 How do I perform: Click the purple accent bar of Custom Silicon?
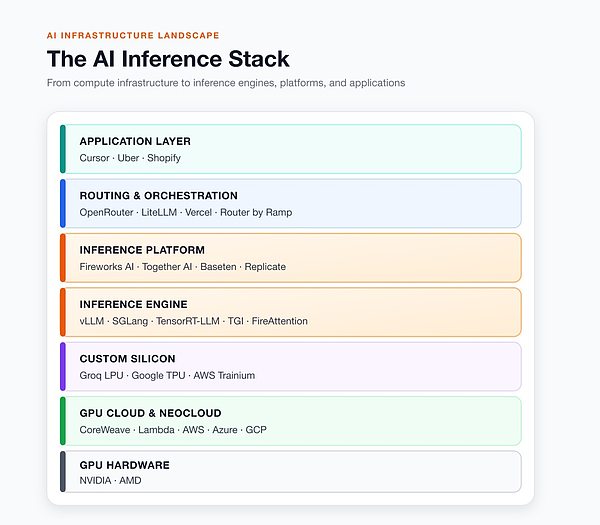coord(63,366)
